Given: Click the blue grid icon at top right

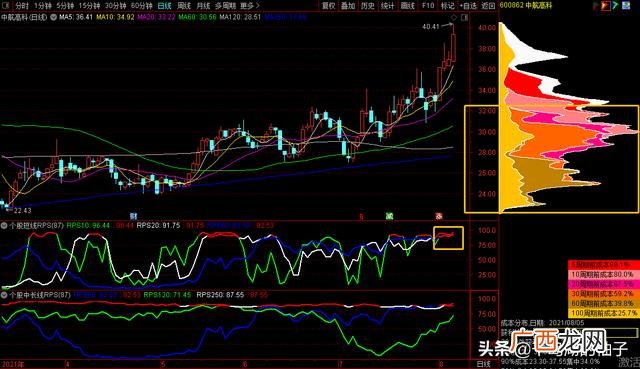Looking at the screenshot, I should pos(626,6).
